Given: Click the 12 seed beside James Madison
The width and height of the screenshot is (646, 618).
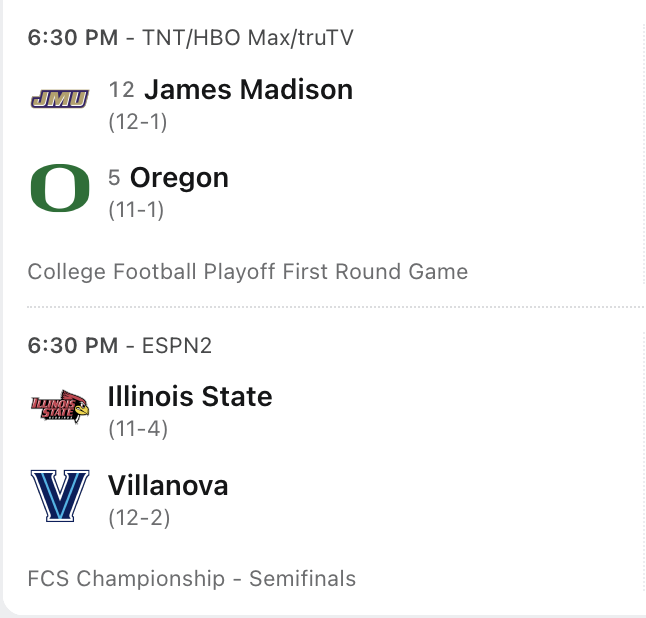Looking at the screenshot, I should 121,91.
